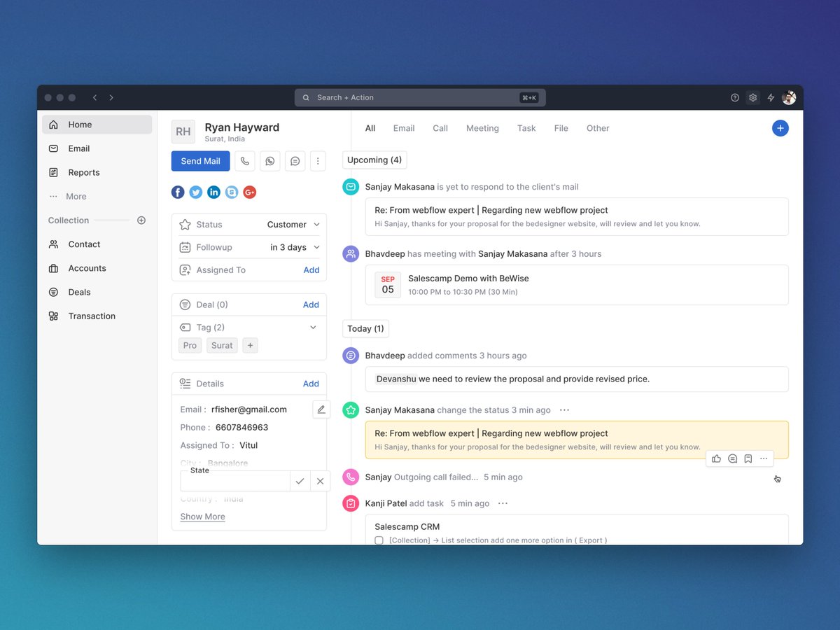Open Ryan's Skype profile icon
Image resolution: width=840 pixels, height=630 pixels.
point(232,192)
